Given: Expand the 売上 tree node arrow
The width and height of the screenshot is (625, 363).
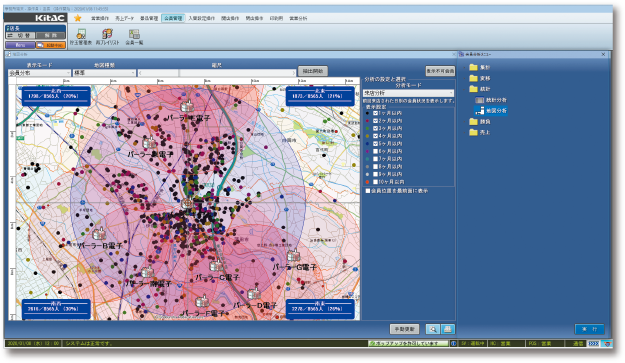Looking at the screenshot, I should click(465, 132).
